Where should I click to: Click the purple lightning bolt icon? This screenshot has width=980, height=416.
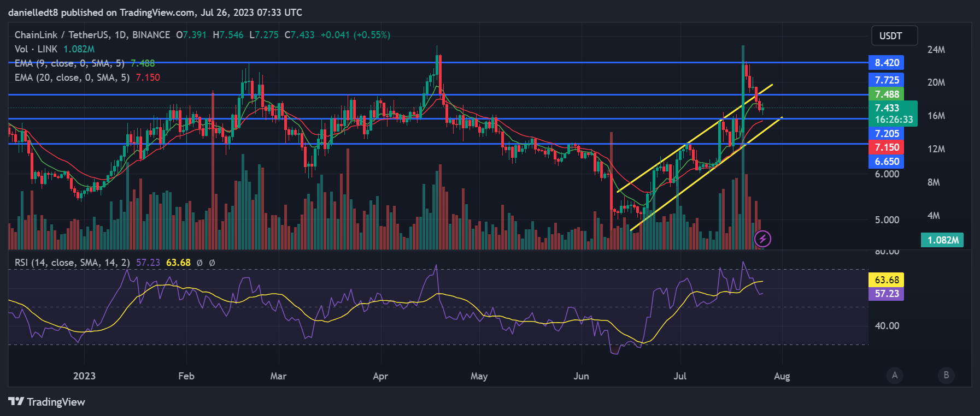762,239
